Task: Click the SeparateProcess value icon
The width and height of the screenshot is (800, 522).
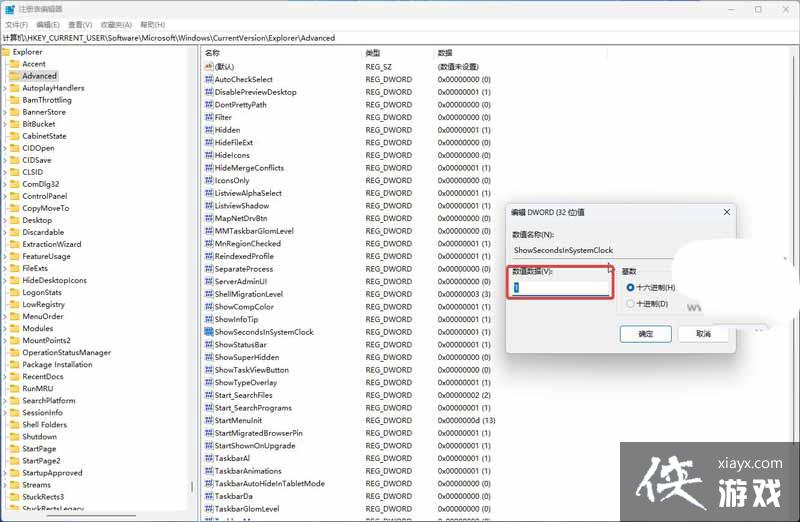Action: click(209, 269)
